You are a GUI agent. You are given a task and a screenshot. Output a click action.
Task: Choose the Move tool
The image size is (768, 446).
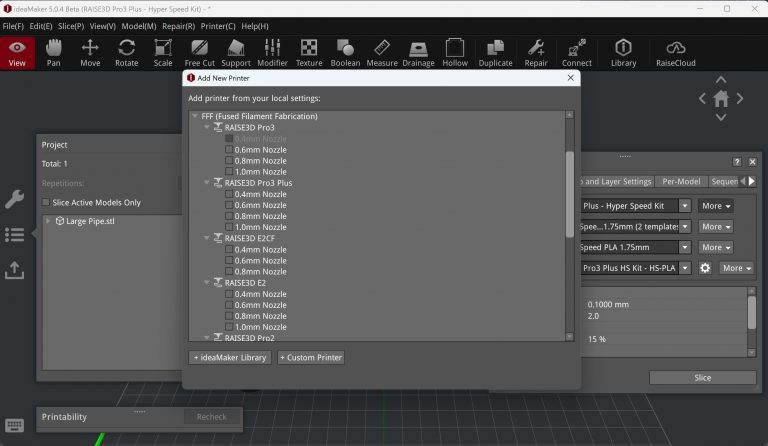tap(90, 53)
